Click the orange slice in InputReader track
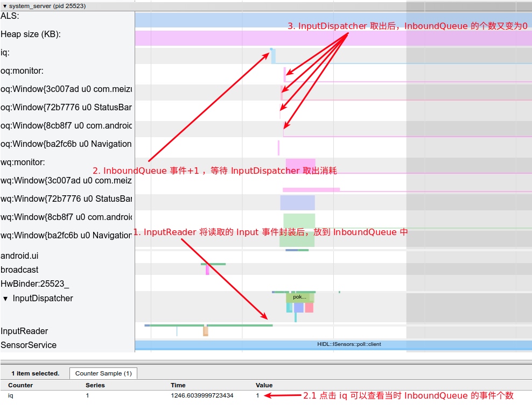This screenshot has width=532, height=411. click(205, 331)
